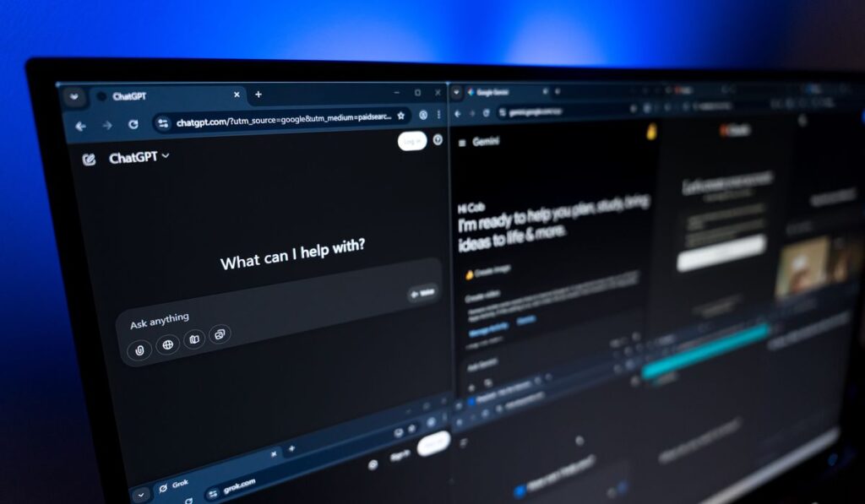Click the ChatGPT new chat pencil icon
This screenshot has width=865, height=504.
point(89,160)
